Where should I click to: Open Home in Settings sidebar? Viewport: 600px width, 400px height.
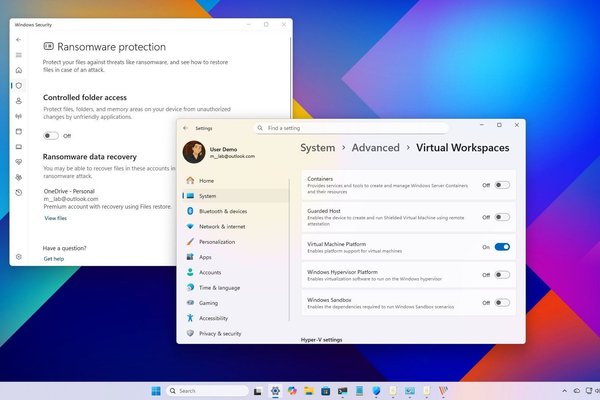236,181
